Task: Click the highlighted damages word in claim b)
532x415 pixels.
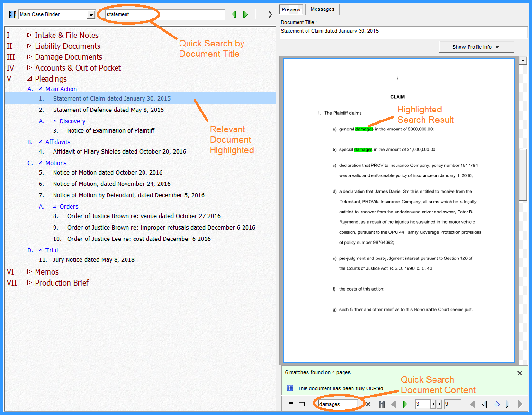Action: point(363,149)
